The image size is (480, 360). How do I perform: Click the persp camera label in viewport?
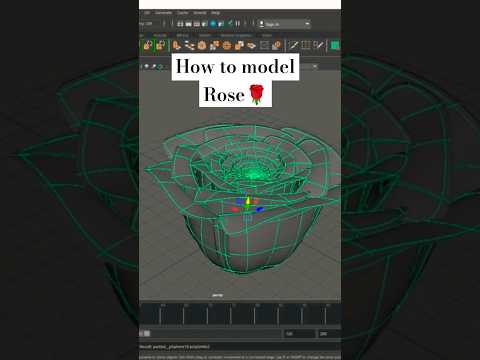(x=217, y=295)
